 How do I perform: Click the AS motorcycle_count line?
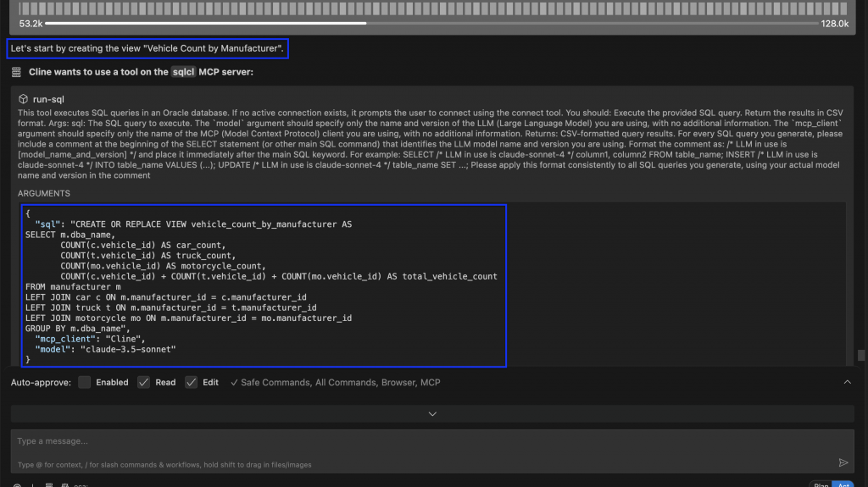pyautogui.click(x=163, y=266)
